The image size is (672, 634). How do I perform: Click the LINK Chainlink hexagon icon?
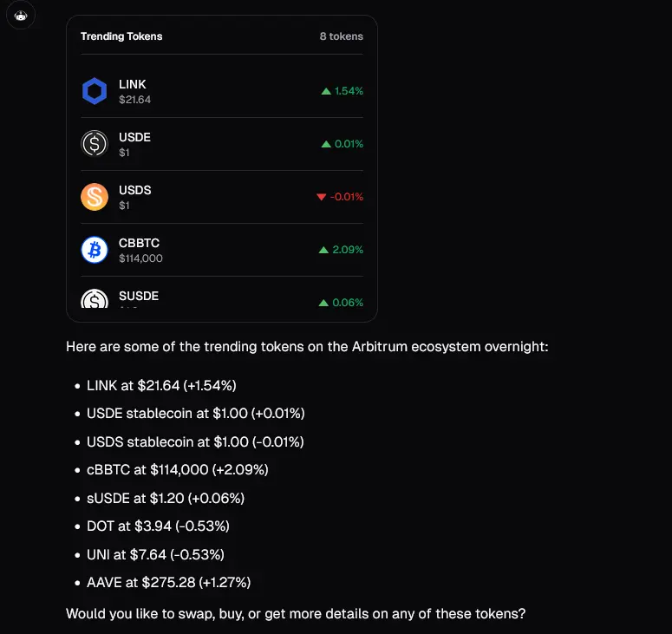pyautogui.click(x=95, y=91)
